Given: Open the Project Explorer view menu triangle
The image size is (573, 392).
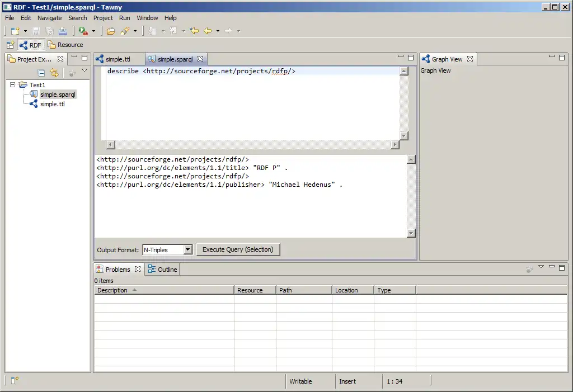Looking at the screenshot, I should pyautogui.click(x=84, y=70).
